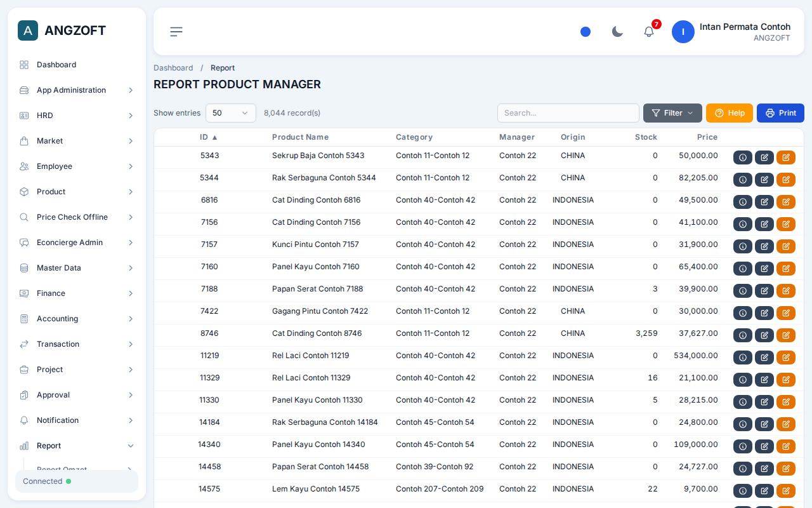Open user avatar for Intan Permata Contoh
This screenshot has width=812, height=508.
683,32
